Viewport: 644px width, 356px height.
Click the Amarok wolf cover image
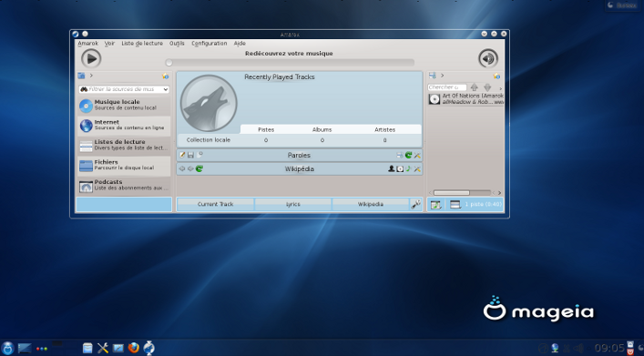tap(209, 104)
